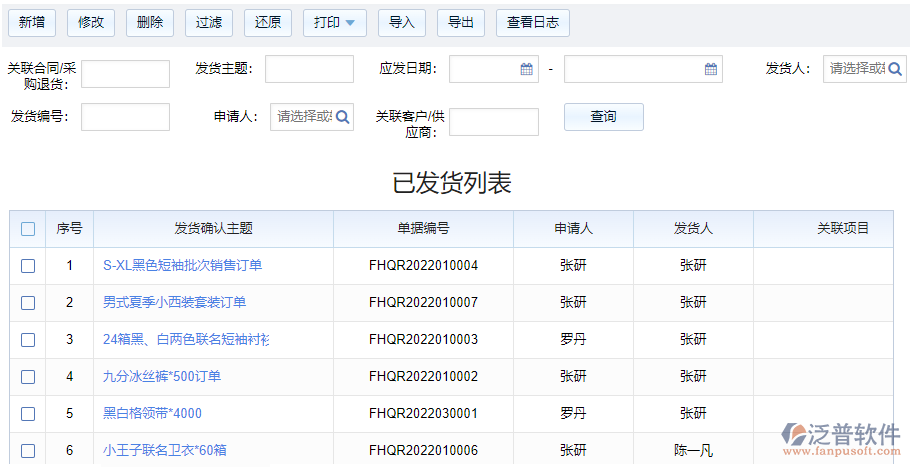Click the 新增 button
The width and height of the screenshot is (911, 467).
[x=32, y=23]
